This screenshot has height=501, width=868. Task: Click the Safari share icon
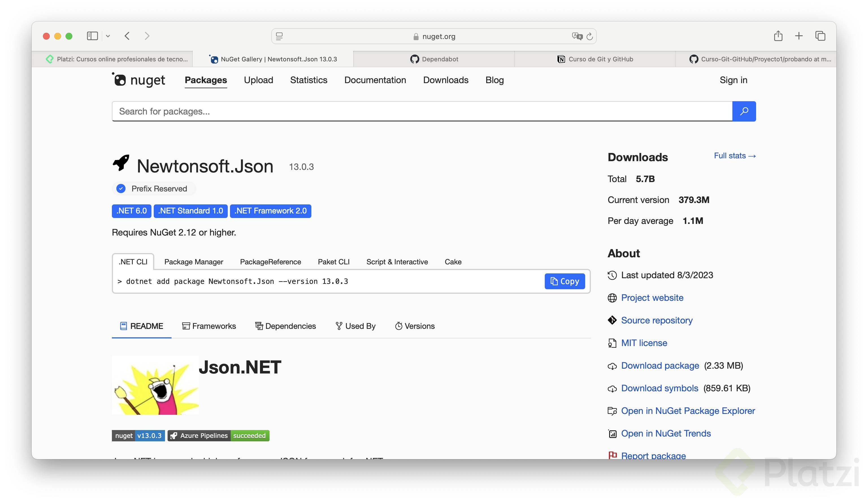click(x=778, y=36)
